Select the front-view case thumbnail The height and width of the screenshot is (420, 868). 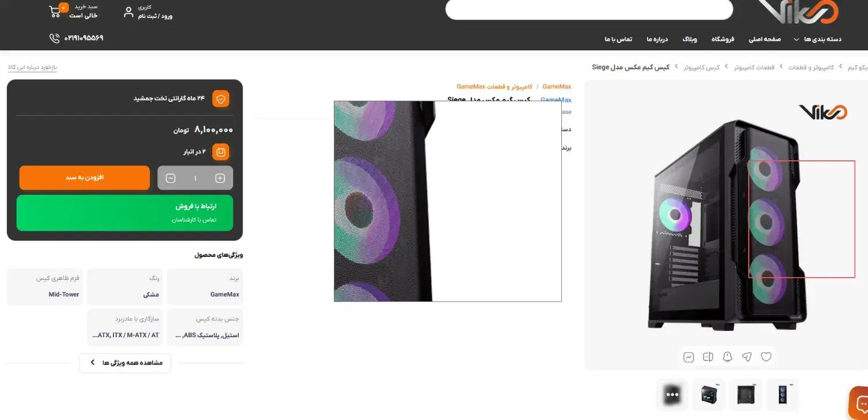tap(783, 395)
